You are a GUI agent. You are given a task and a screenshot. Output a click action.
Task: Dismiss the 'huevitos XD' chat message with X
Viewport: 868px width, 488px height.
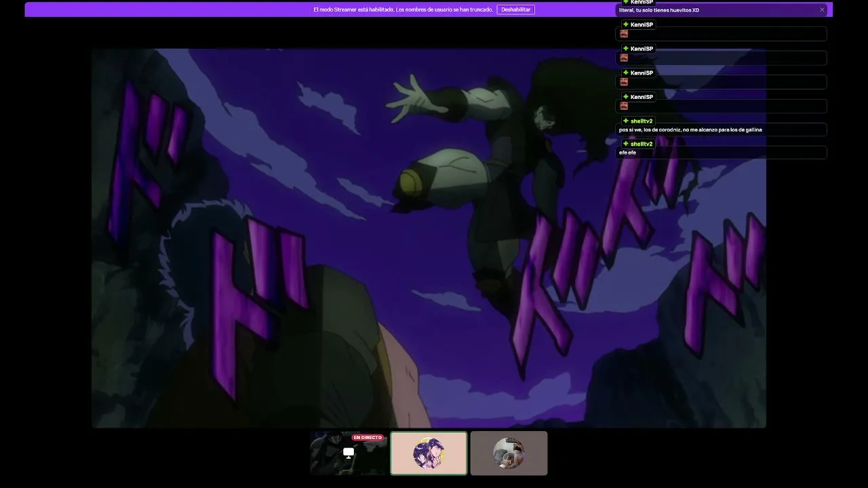coord(822,9)
